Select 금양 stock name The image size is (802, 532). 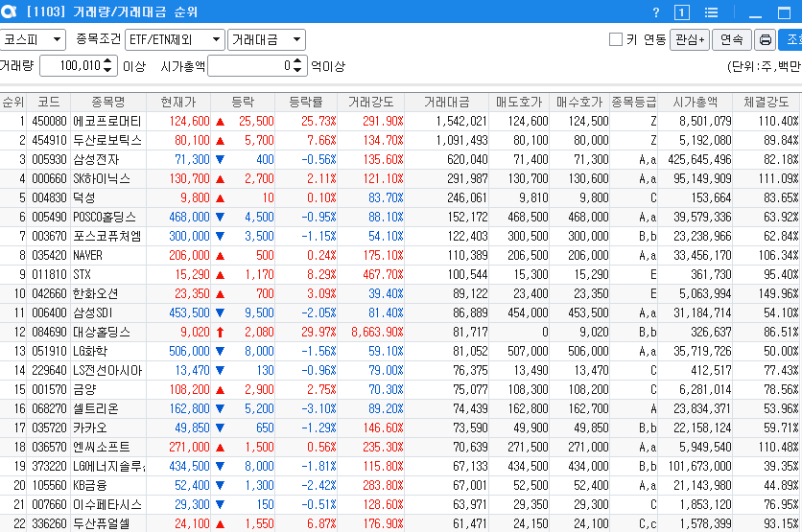[84, 389]
